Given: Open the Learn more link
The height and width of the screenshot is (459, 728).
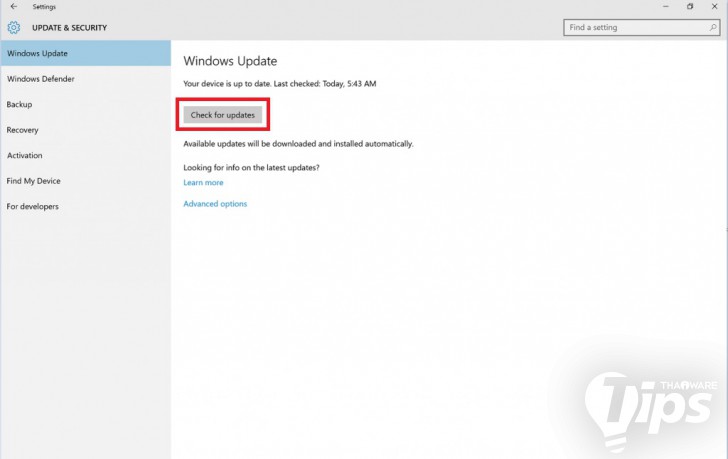Looking at the screenshot, I should click(203, 182).
